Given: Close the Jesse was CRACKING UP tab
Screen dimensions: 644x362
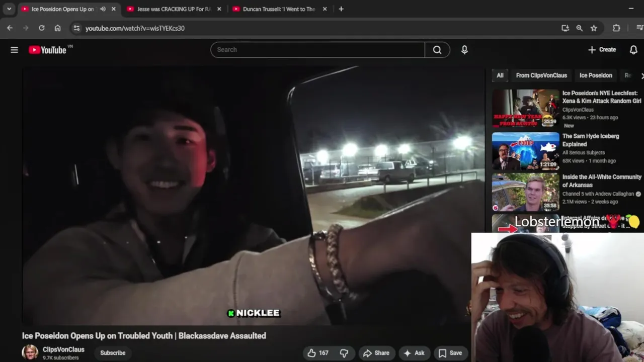Looking at the screenshot, I should (x=219, y=9).
